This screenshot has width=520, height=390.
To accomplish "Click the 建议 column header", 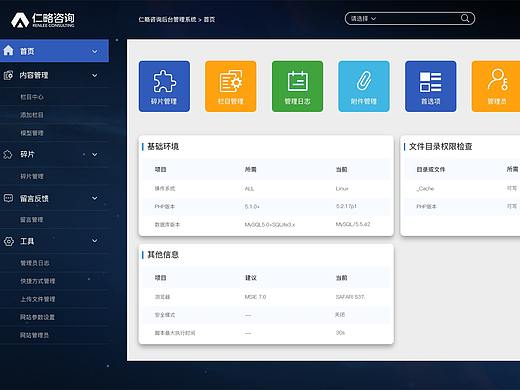I will 251,278.
